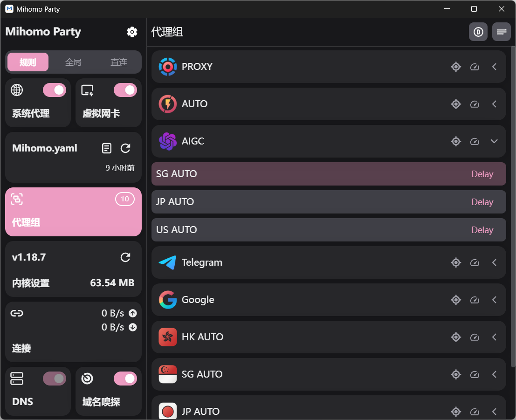Refresh the Mihomo.yaml profile
This screenshot has height=420, width=516.
125,148
